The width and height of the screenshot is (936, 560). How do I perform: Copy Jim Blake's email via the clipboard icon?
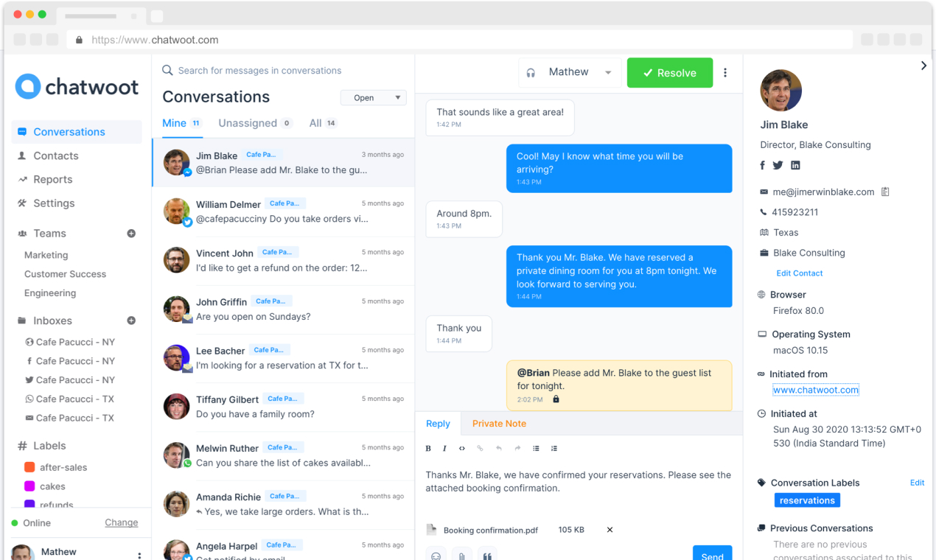(885, 191)
